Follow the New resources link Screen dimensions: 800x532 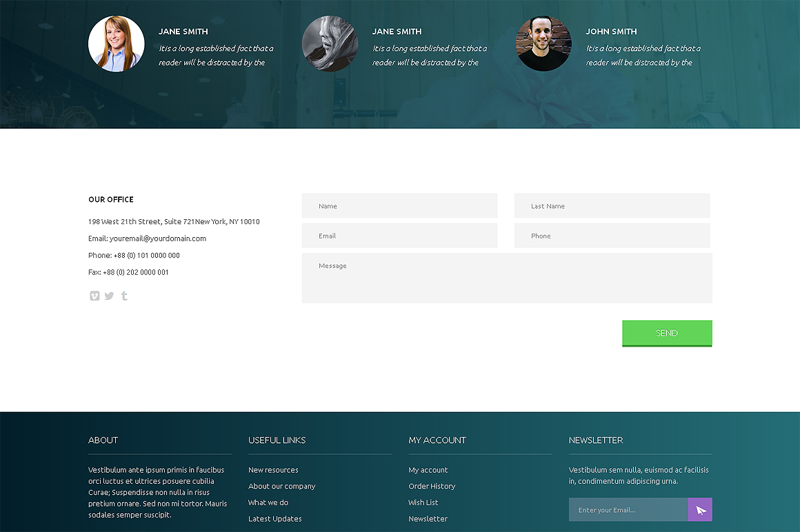click(x=273, y=469)
